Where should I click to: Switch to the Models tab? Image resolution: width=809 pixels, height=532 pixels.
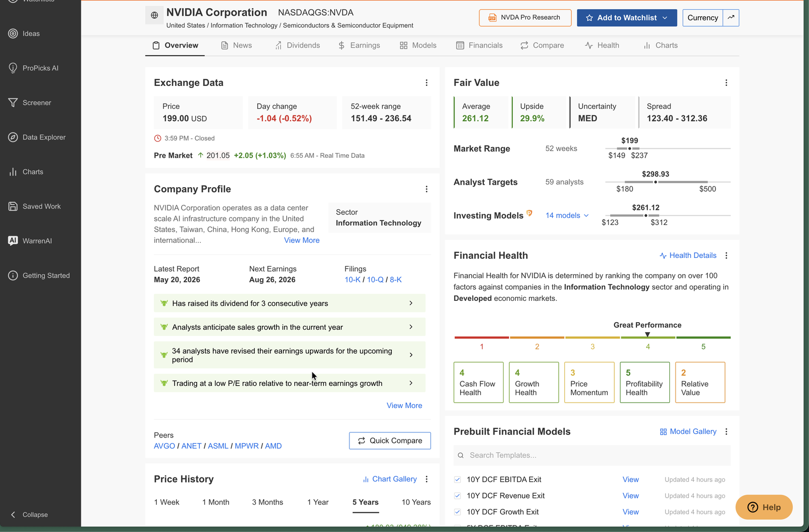[418, 45]
